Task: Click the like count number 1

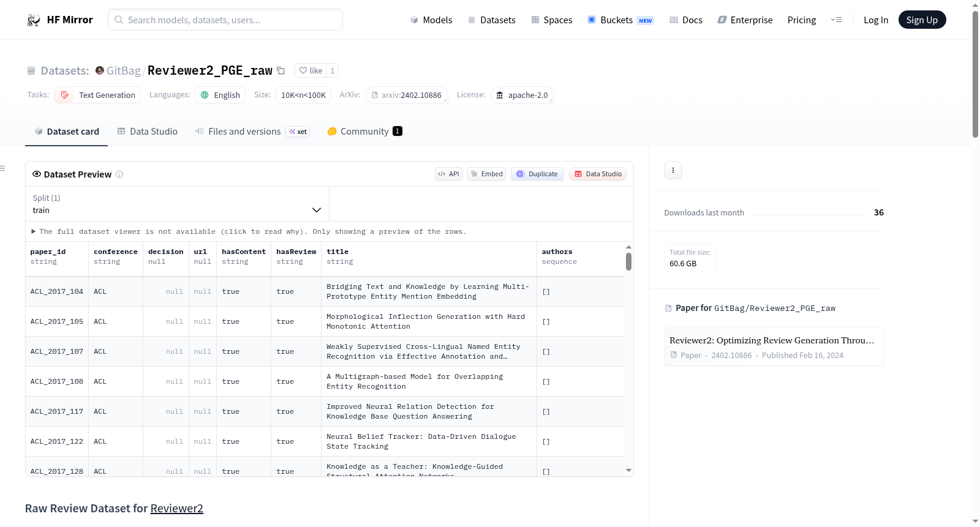Action: click(x=333, y=70)
